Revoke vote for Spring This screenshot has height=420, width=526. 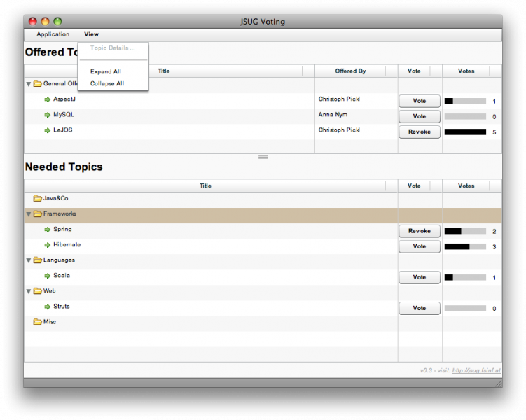point(420,231)
